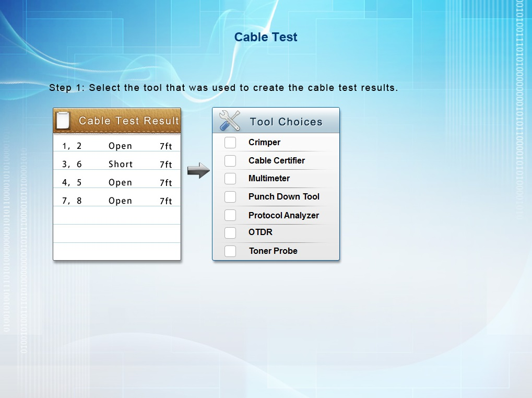Click the wrench and screwdriver tools icon
532x398 pixels.
pos(230,121)
